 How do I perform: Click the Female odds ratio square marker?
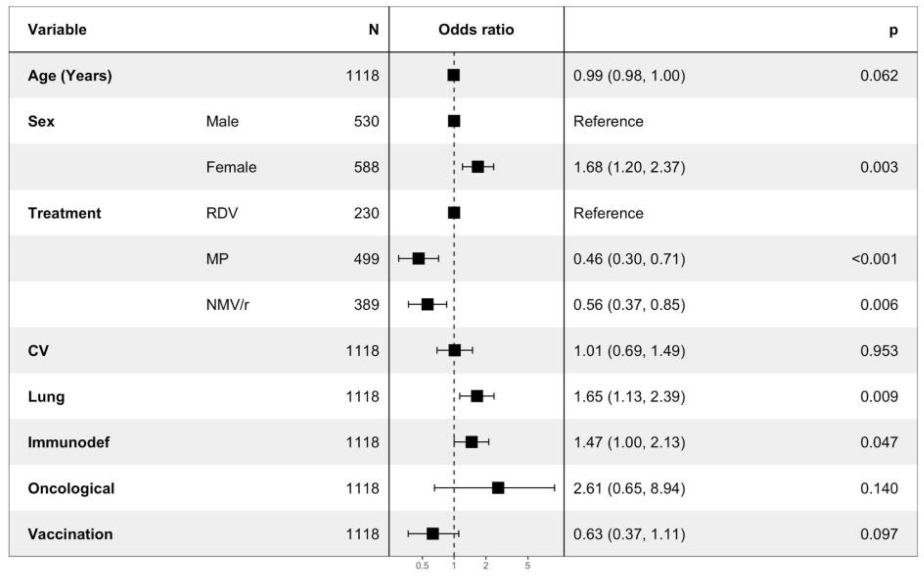point(478,167)
